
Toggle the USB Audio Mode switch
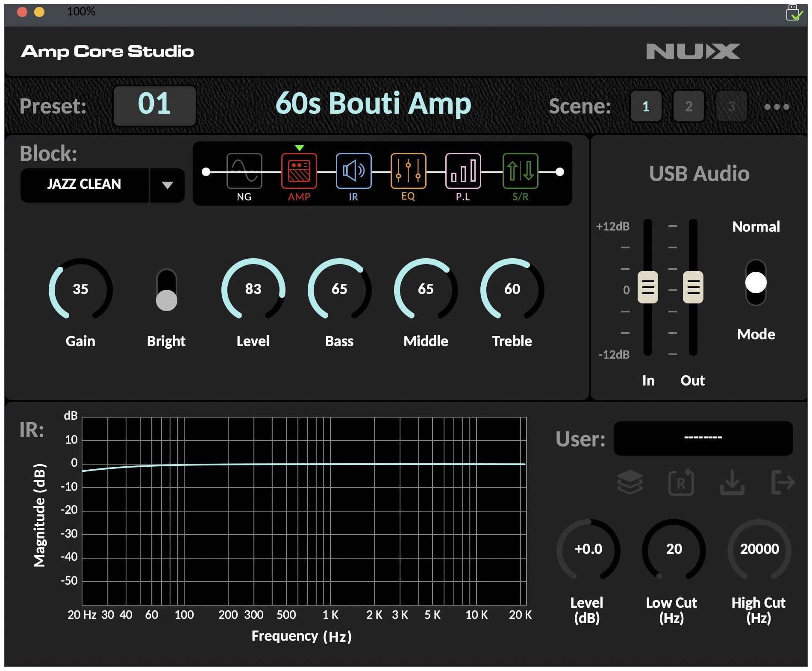click(756, 283)
